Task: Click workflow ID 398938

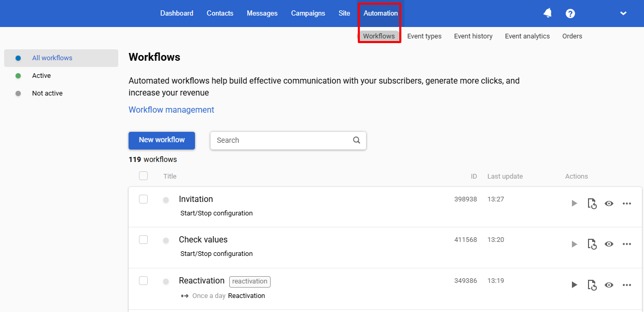Action: tap(466, 199)
